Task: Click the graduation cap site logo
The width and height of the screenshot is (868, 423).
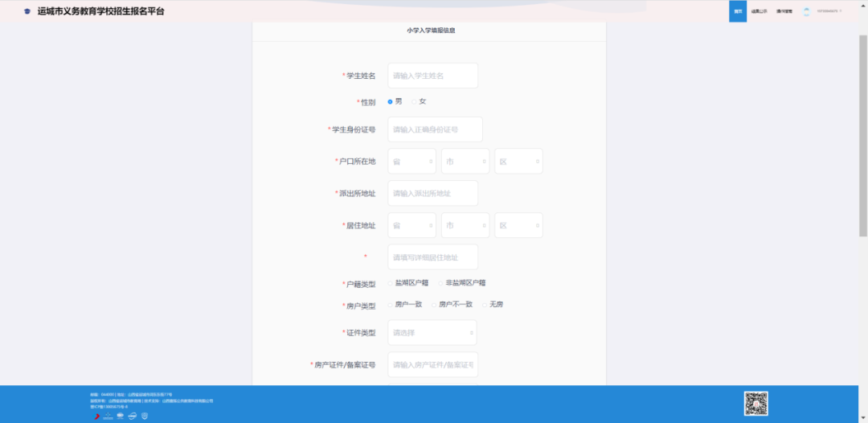Action: tap(28, 12)
